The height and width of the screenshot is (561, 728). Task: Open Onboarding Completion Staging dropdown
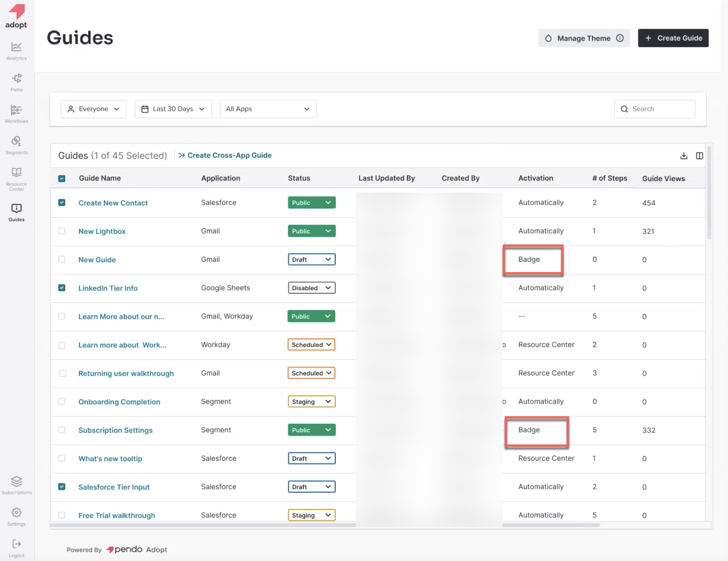312,401
